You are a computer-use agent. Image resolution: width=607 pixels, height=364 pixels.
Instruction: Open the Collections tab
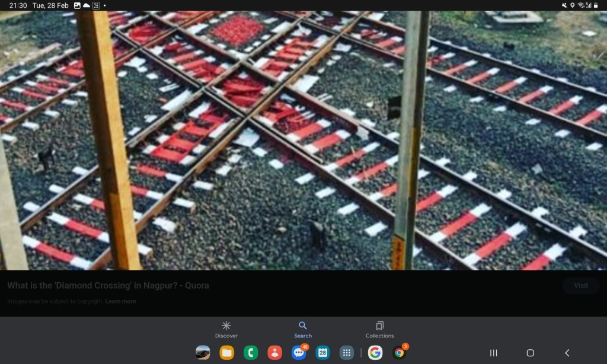[x=379, y=330]
